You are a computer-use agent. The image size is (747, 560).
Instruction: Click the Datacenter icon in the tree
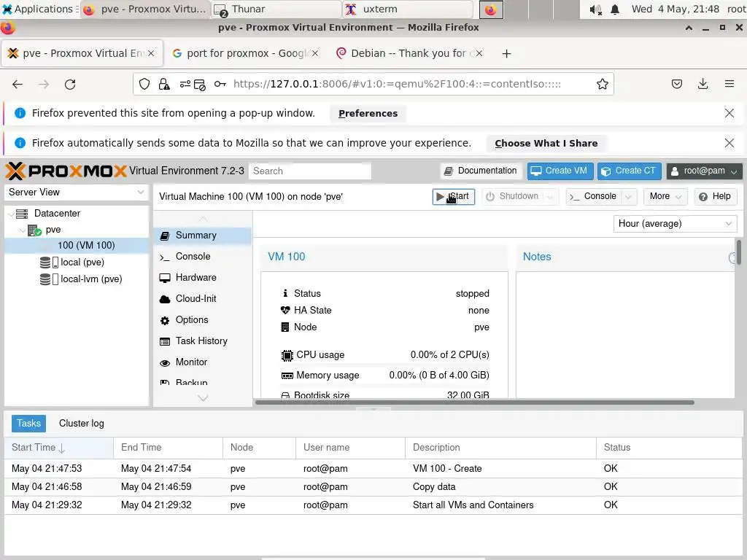22,214
